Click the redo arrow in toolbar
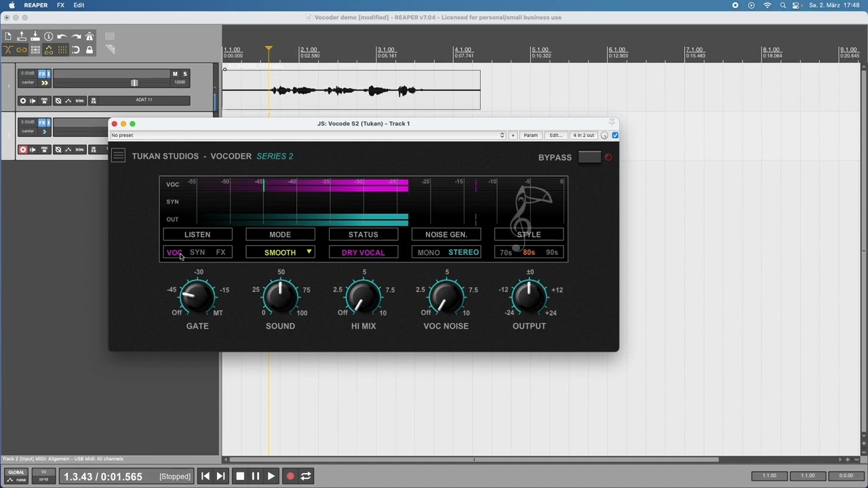Screen dimensions: 868x488 [x=76, y=37]
